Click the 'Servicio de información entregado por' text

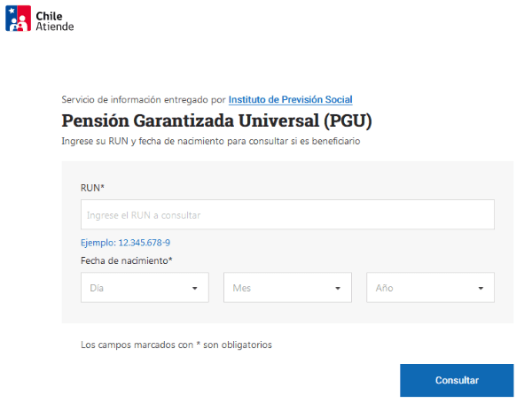(x=144, y=99)
